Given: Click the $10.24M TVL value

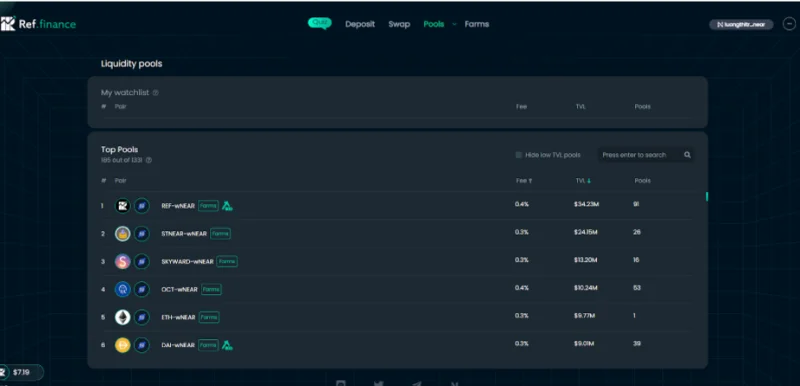Looking at the screenshot, I should [585, 288].
